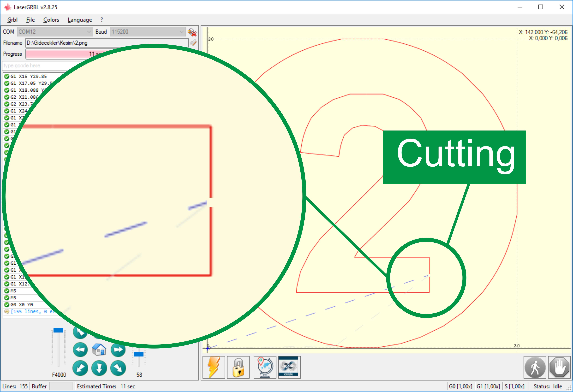
Task: Jog diagonally down-left with arrow button
Action: [x=80, y=368]
